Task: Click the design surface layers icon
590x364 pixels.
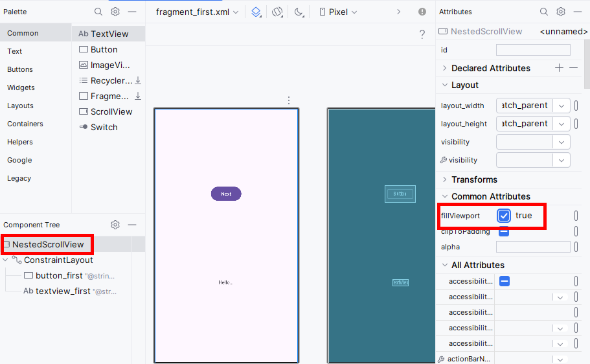Action: 256,12
